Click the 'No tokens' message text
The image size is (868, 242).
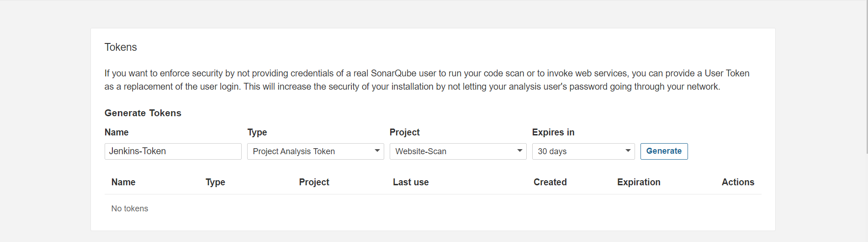click(130, 209)
